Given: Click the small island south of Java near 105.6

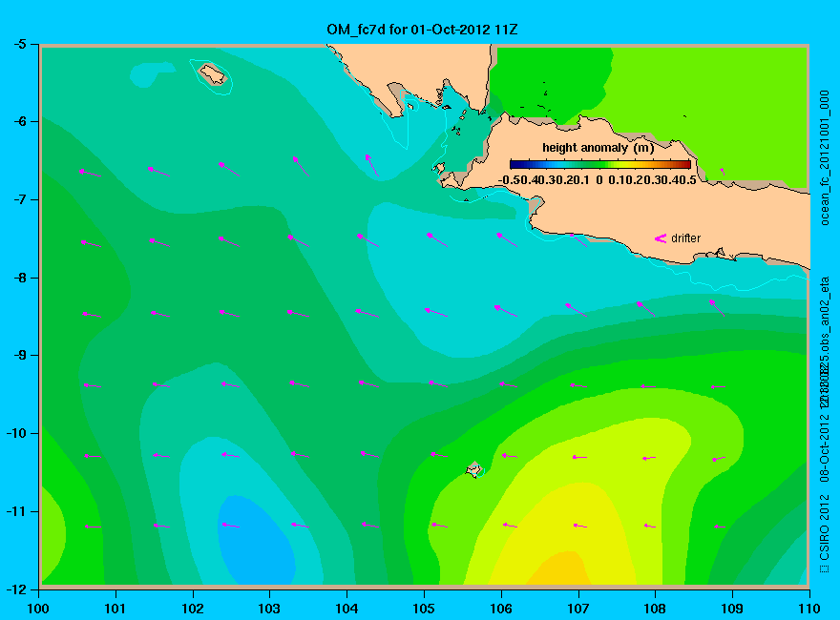Looking at the screenshot, I should [473, 469].
